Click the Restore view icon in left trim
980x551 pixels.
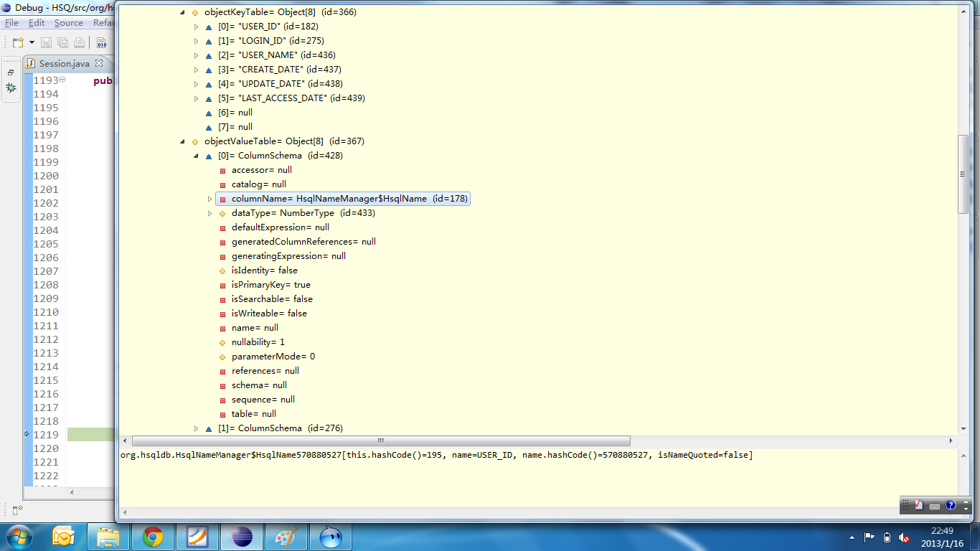coord(11,72)
